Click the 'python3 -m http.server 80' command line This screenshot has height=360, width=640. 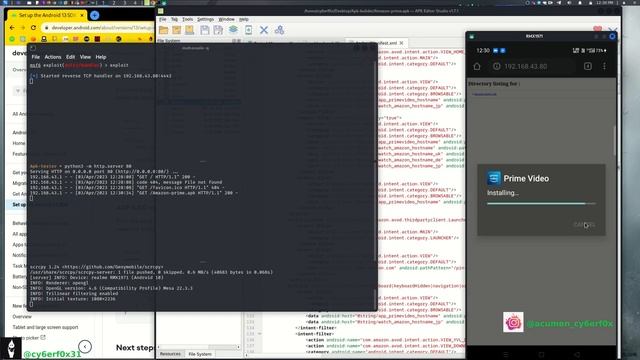pos(80,166)
